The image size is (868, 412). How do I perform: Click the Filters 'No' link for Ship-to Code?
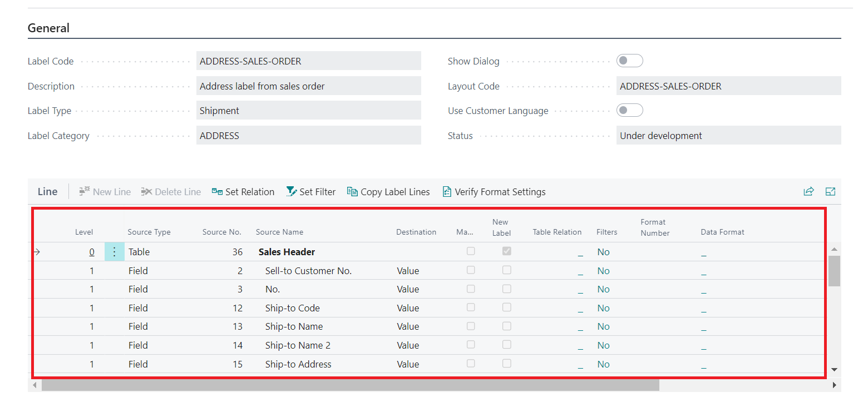603,308
